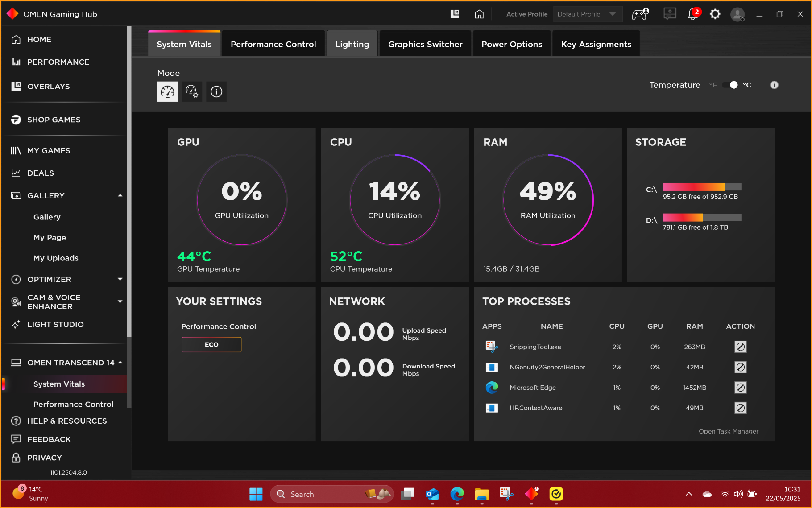Image resolution: width=812 pixels, height=508 pixels.
Task: Open the user account avatar
Action: pos(737,14)
